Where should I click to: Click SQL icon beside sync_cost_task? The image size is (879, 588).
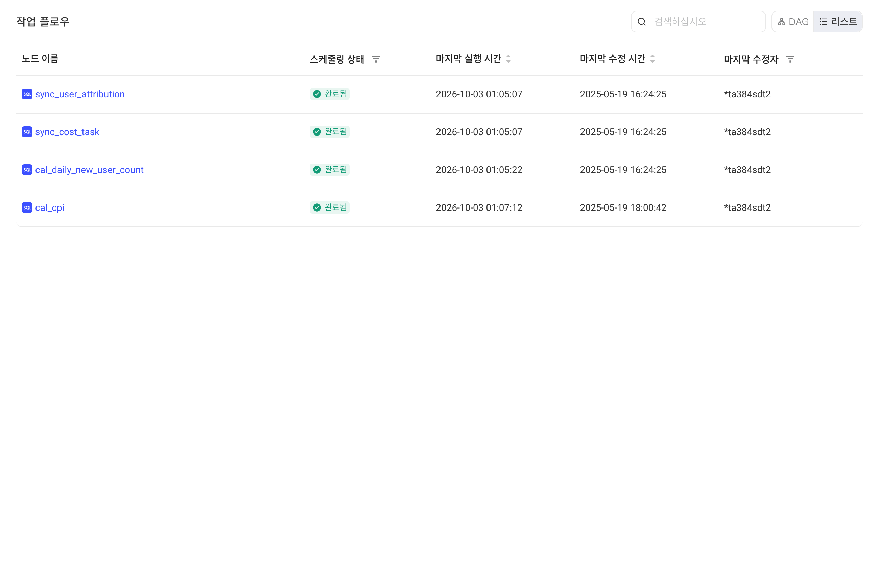point(27,132)
